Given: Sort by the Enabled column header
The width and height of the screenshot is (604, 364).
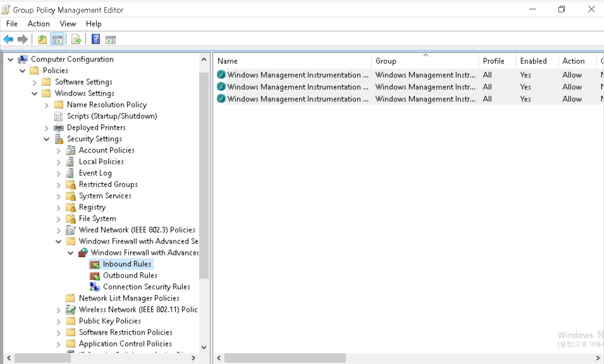Looking at the screenshot, I should [x=537, y=61].
